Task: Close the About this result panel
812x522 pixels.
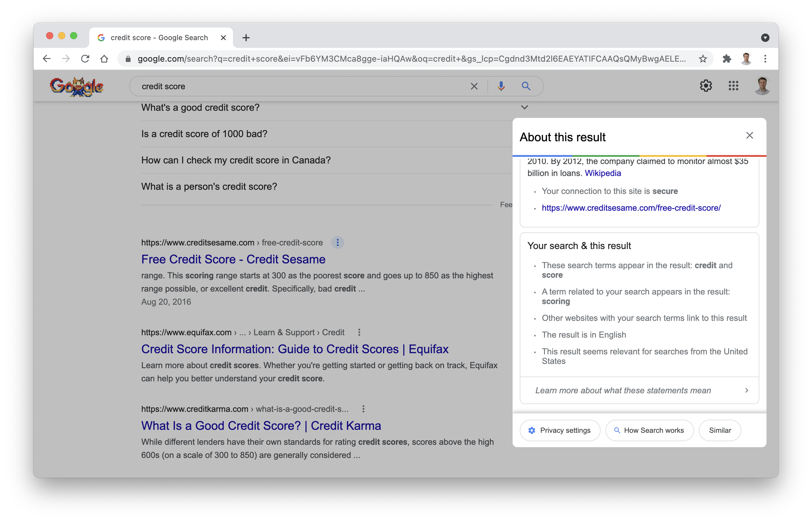Action: (x=749, y=136)
